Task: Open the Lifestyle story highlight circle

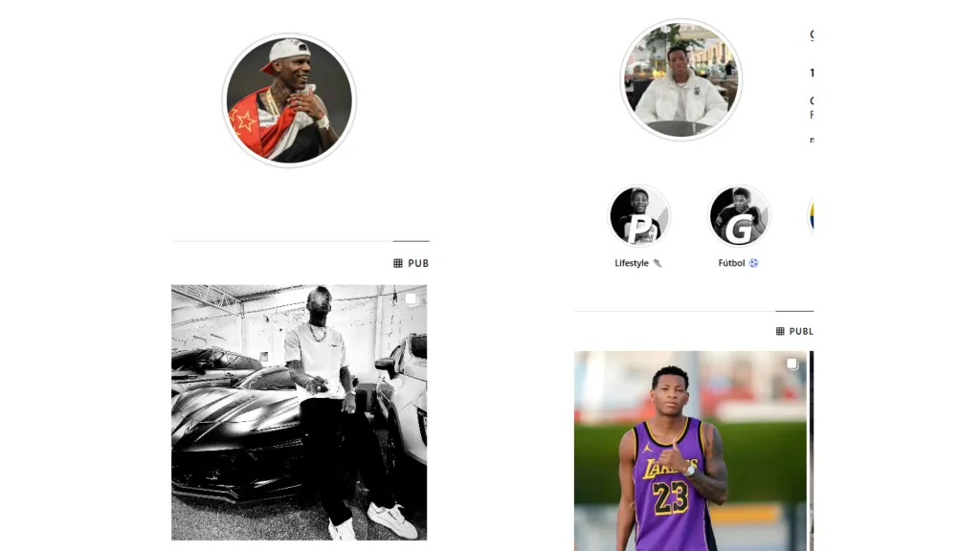Action: 638,215
